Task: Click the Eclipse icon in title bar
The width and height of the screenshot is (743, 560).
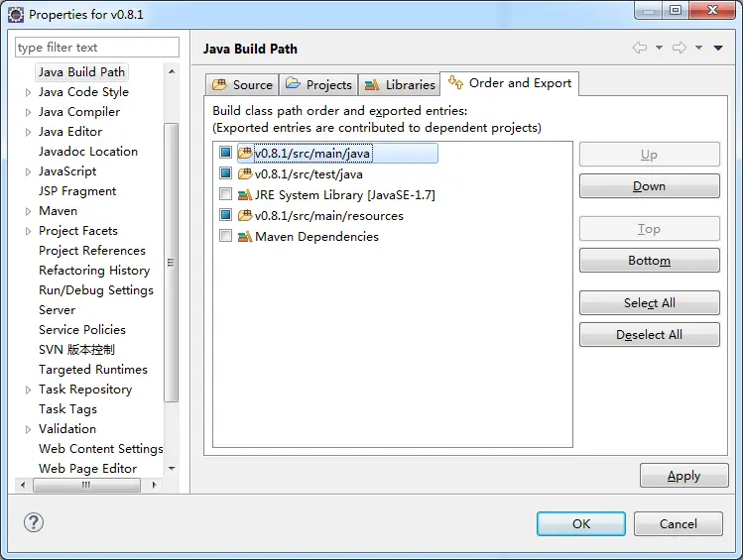Action: [x=16, y=15]
